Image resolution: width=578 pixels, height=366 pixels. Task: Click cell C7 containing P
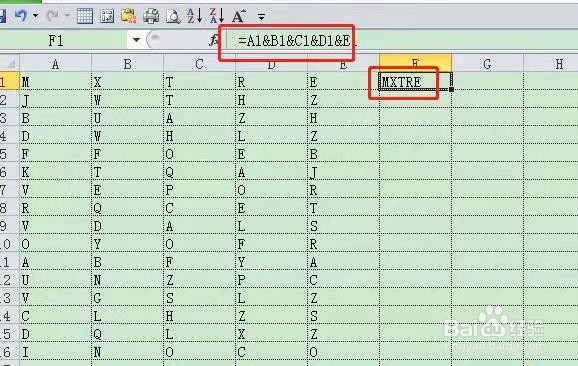pos(199,189)
